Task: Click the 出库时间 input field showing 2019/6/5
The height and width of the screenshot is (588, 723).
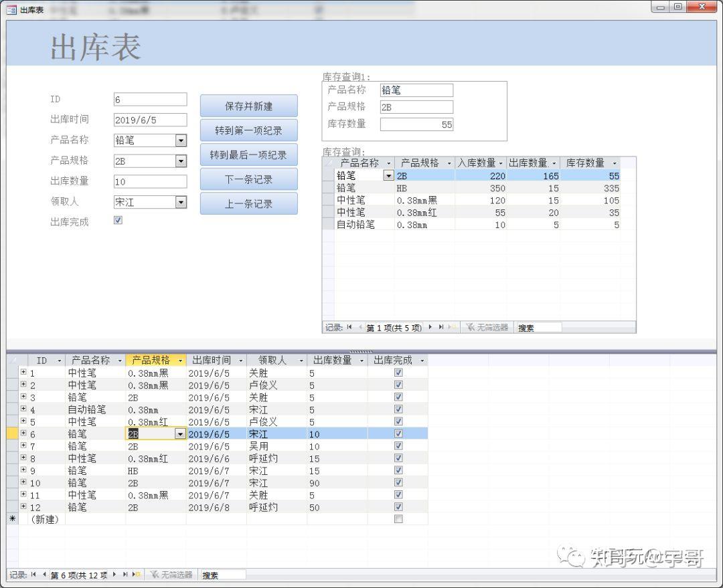Action: [x=151, y=120]
